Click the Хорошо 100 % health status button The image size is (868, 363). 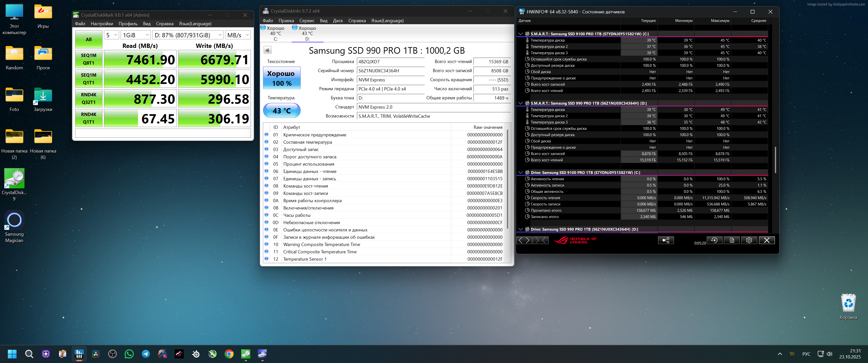coord(281,78)
